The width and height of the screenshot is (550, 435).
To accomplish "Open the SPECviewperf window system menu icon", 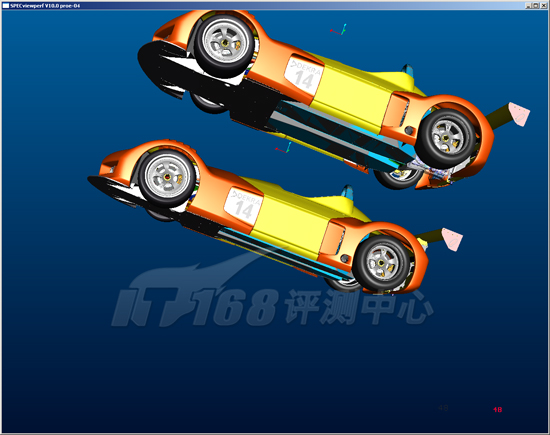I will (x=6, y=6).
